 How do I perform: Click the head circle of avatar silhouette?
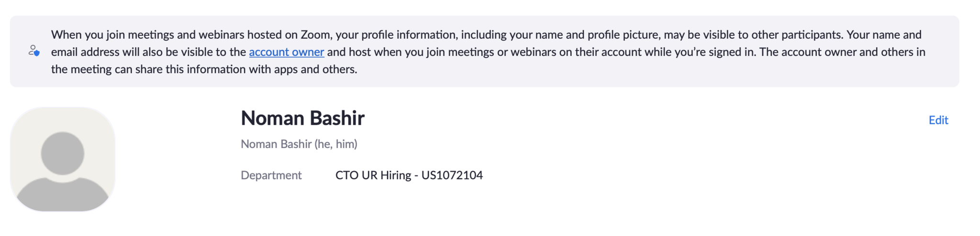(63, 153)
